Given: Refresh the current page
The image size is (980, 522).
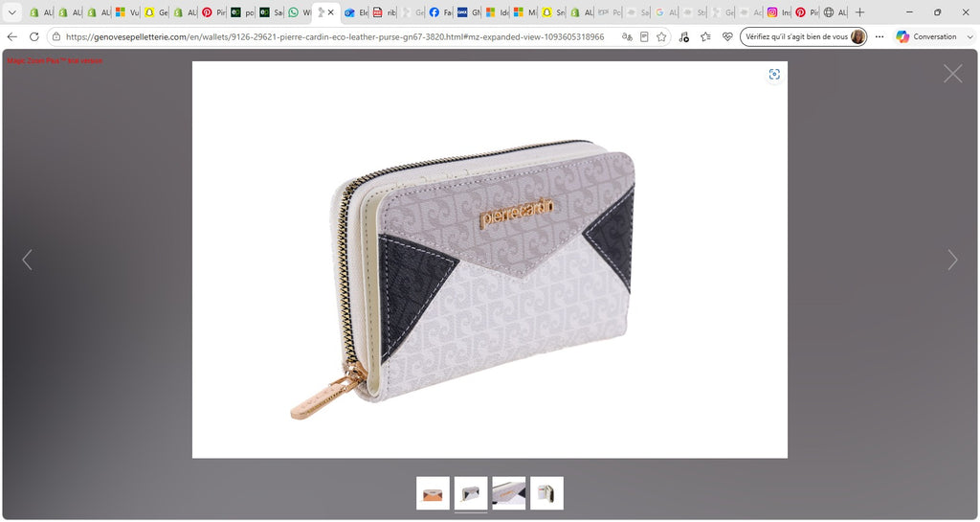Looking at the screenshot, I should pos(34,37).
